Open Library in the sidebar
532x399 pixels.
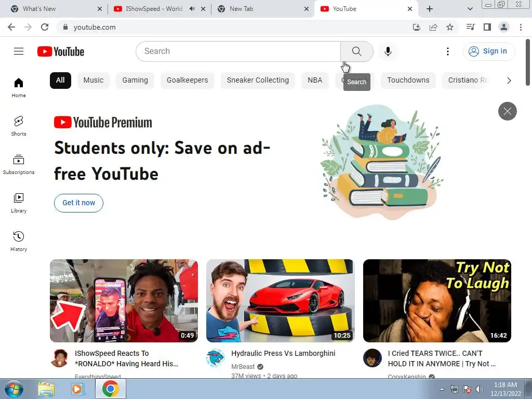coord(19,203)
